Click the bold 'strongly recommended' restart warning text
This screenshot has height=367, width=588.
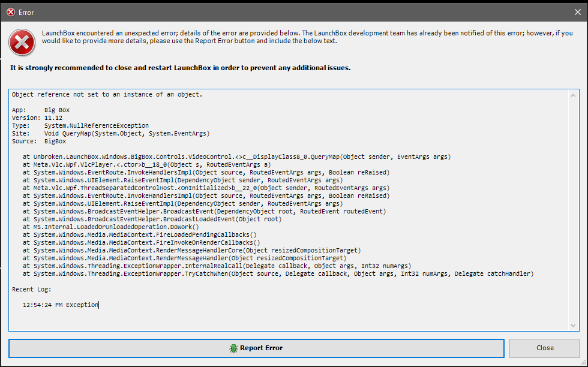181,68
